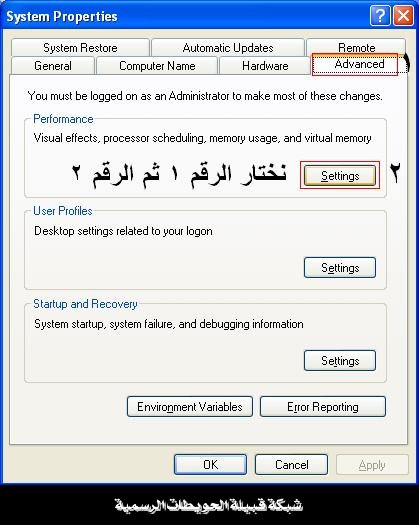Screen dimensions: 419x525
Task: Switch to the System Restore tab
Action: pyautogui.click(x=80, y=48)
